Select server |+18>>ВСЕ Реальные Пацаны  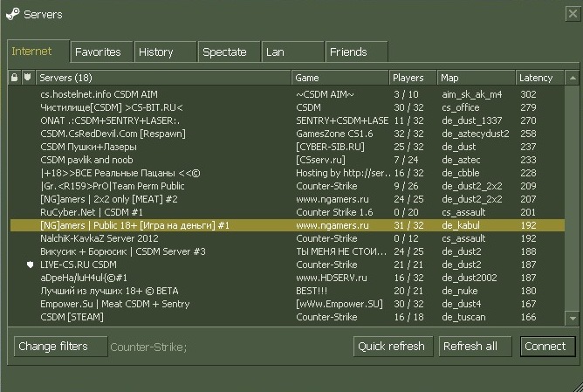pos(287,173)
